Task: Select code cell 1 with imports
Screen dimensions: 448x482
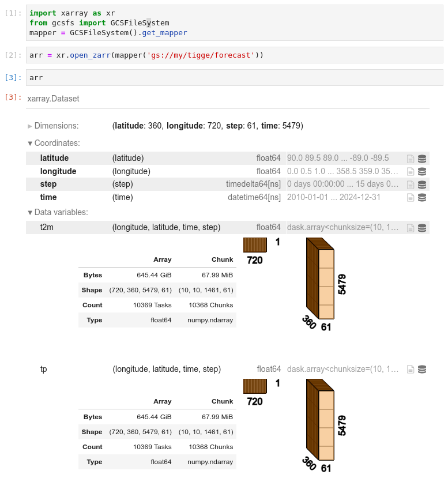Action: pos(234,22)
